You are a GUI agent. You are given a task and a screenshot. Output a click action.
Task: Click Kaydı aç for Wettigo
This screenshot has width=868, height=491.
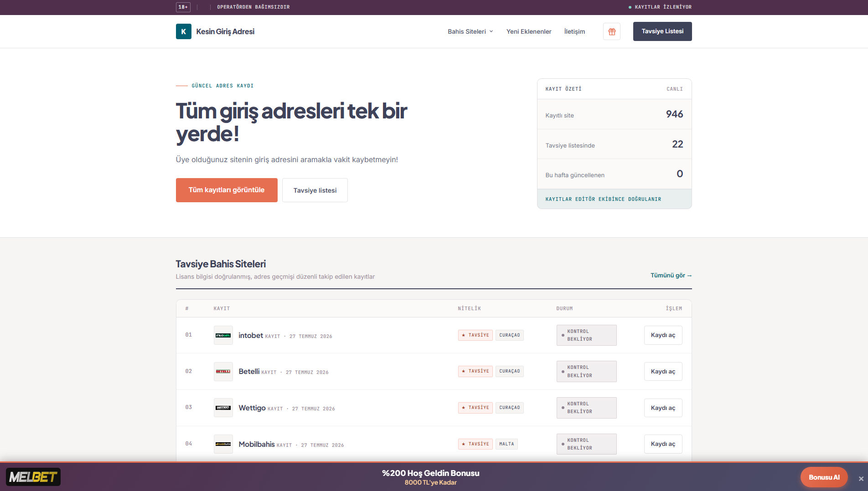[663, 408]
